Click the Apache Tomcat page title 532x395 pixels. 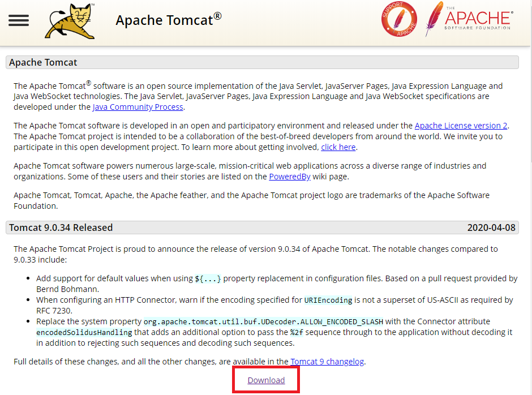click(169, 20)
